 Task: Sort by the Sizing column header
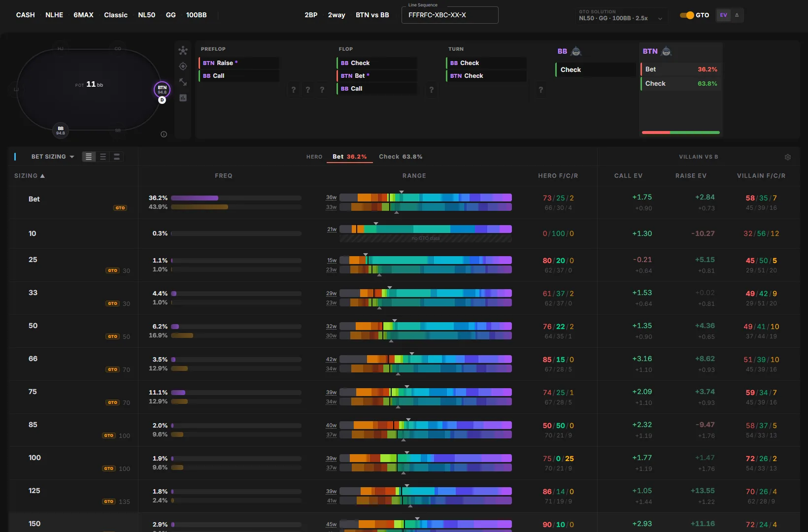30,176
